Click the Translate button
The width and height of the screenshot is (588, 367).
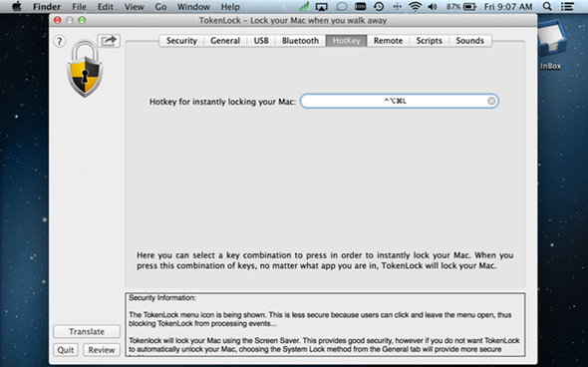tap(87, 332)
